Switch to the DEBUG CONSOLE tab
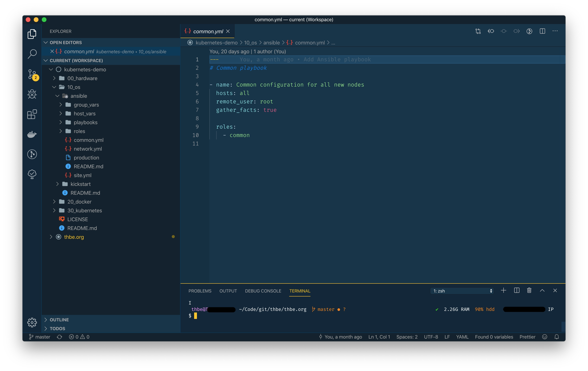 point(263,291)
